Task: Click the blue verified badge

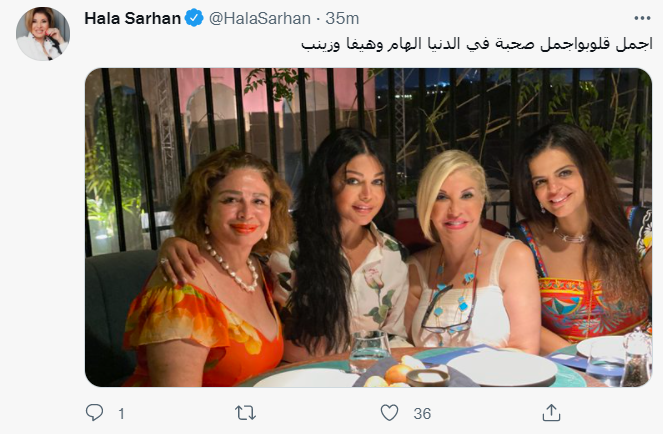Action: point(194,19)
